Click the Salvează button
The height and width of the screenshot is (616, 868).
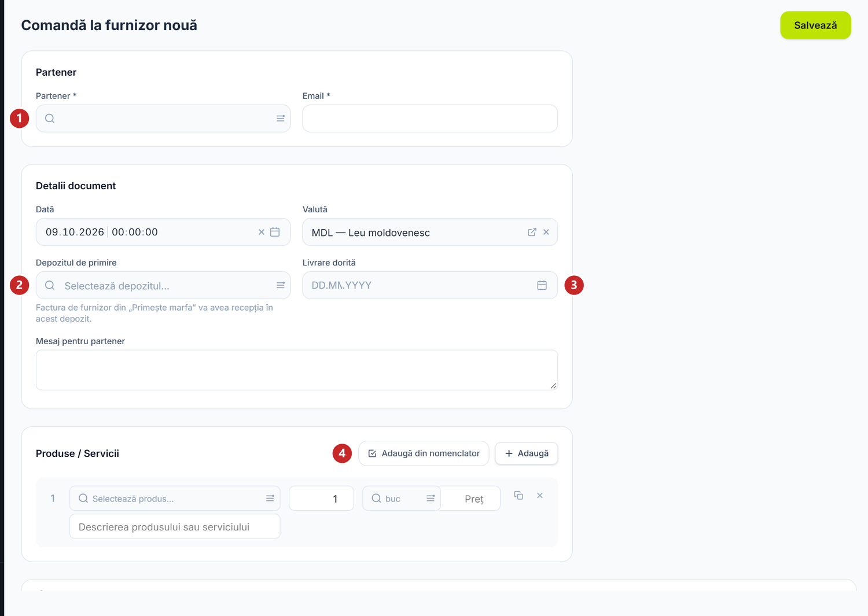pyautogui.click(x=815, y=25)
